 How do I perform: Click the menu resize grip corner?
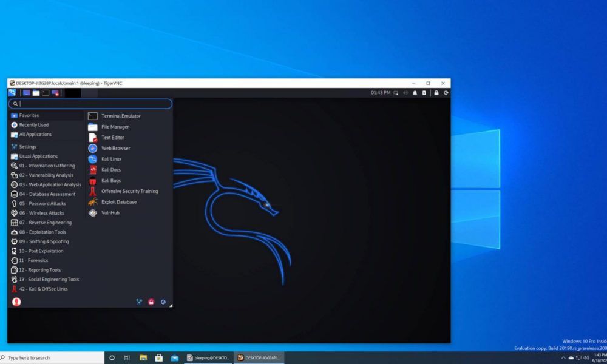[x=171, y=306]
